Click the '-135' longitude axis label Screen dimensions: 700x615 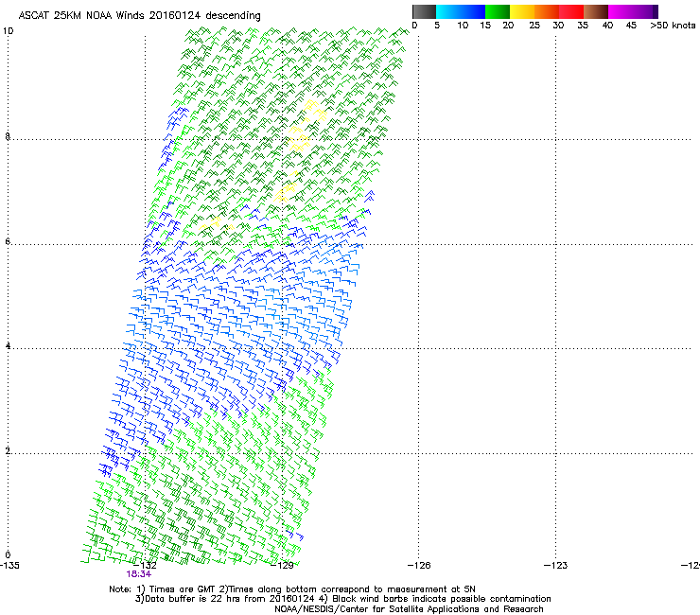pyautogui.click(x=9, y=565)
